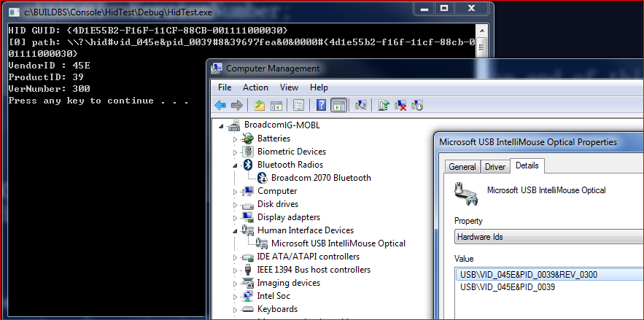Select Microsoft USB IntelliMouse Optical tree item
Image resolution: width=644 pixels, height=320 pixels.
pyautogui.click(x=338, y=243)
